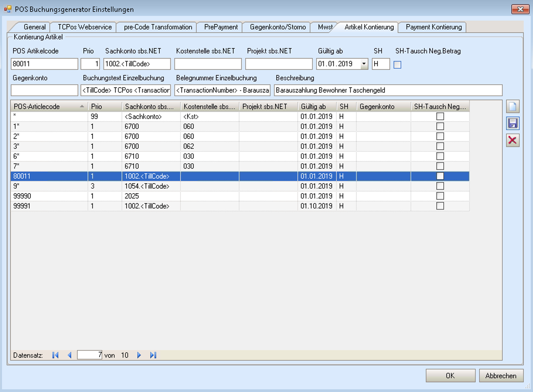Click the new record icon
Screen dimensions: 533x392
(513, 107)
